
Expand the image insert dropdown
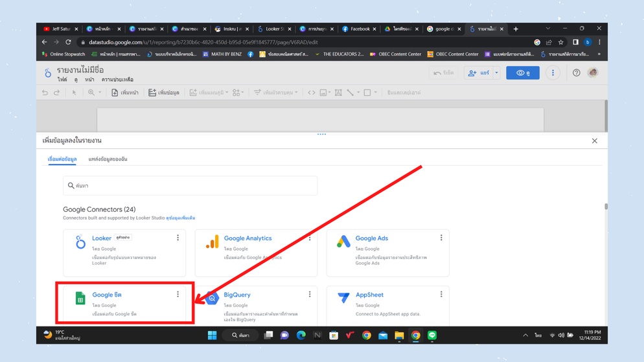329,93
